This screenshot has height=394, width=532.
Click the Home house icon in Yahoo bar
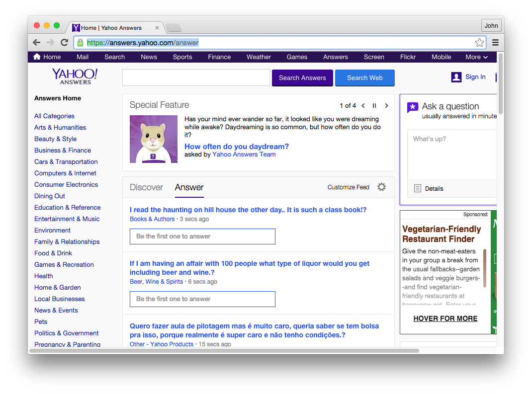[x=37, y=57]
